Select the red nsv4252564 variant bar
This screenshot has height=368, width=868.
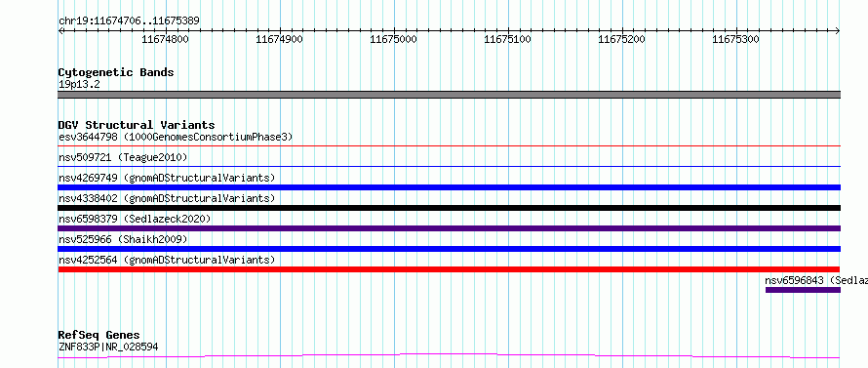tap(449, 269)
